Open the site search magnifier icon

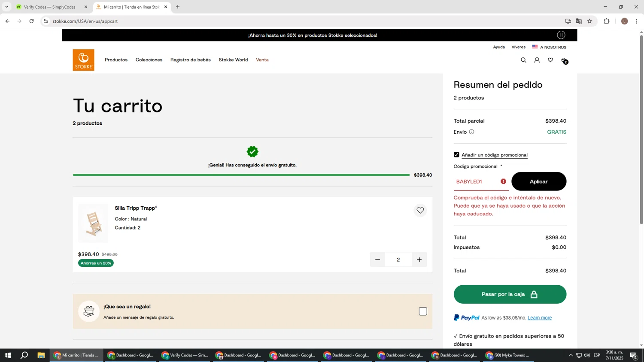(523, 60)
